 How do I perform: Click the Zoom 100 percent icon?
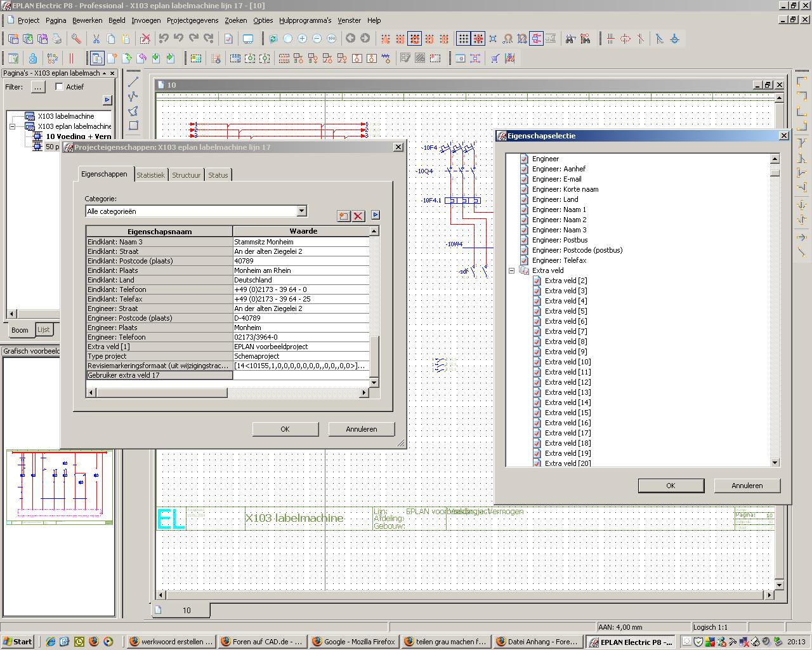tap(332, 39)
